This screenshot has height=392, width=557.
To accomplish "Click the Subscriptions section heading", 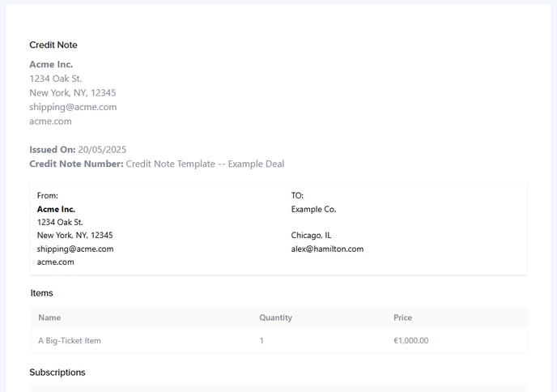I will click(57, 373).
